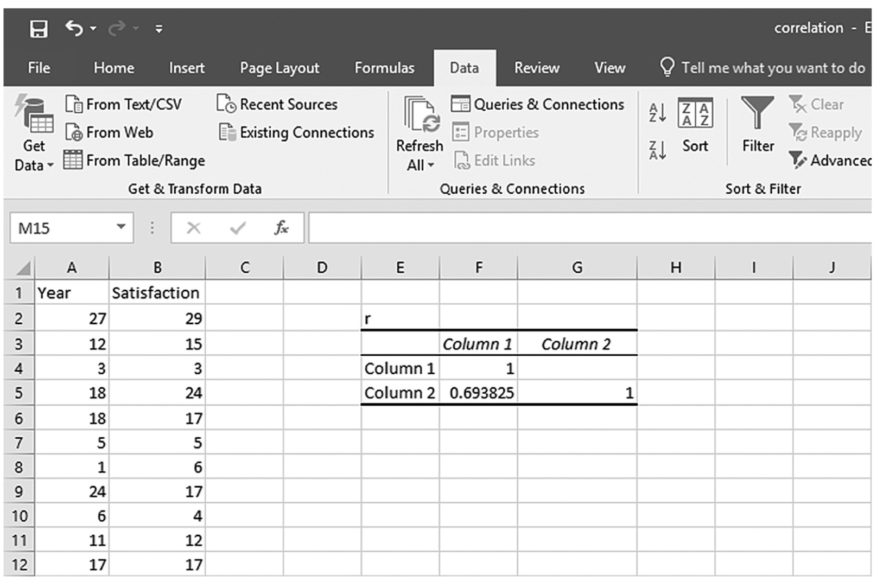Click the Year header cell
877x588 pixels.
pyautogui.click(x=72, y=293)
